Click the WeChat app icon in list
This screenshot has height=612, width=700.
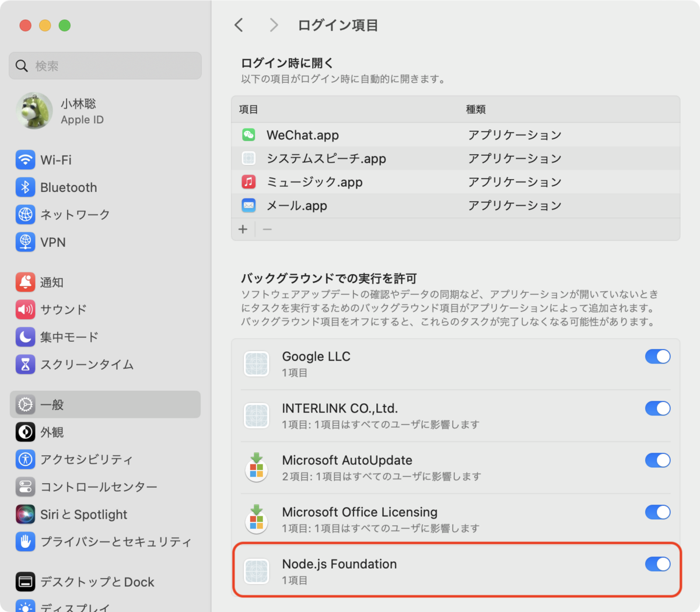pos(249,135)
